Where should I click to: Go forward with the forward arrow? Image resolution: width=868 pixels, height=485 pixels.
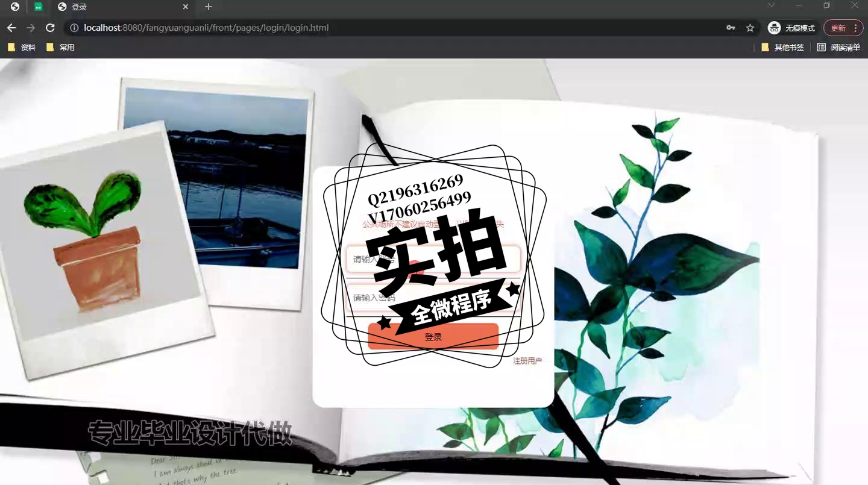[x=31, y=28]
